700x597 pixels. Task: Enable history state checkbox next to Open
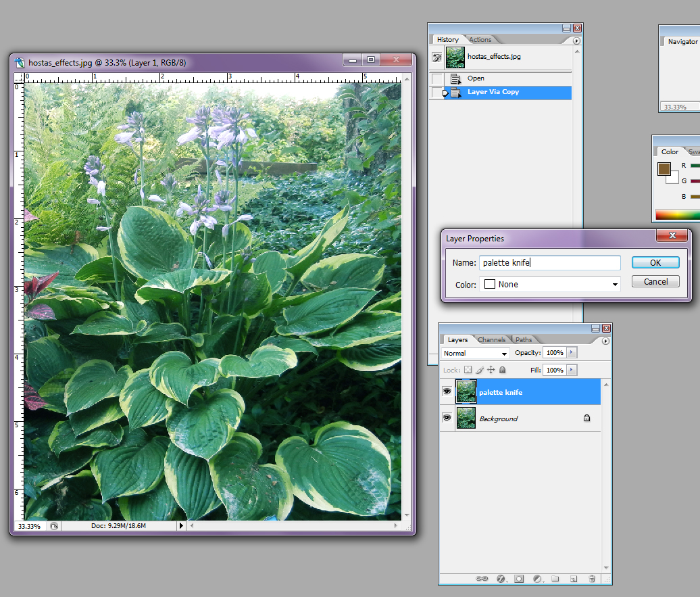tap(436, 78)
